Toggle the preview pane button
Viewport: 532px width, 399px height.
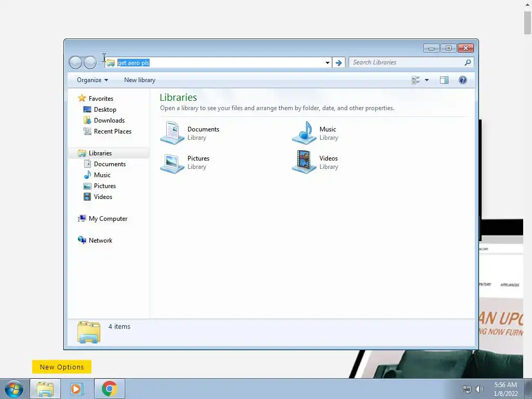point(444,80)
